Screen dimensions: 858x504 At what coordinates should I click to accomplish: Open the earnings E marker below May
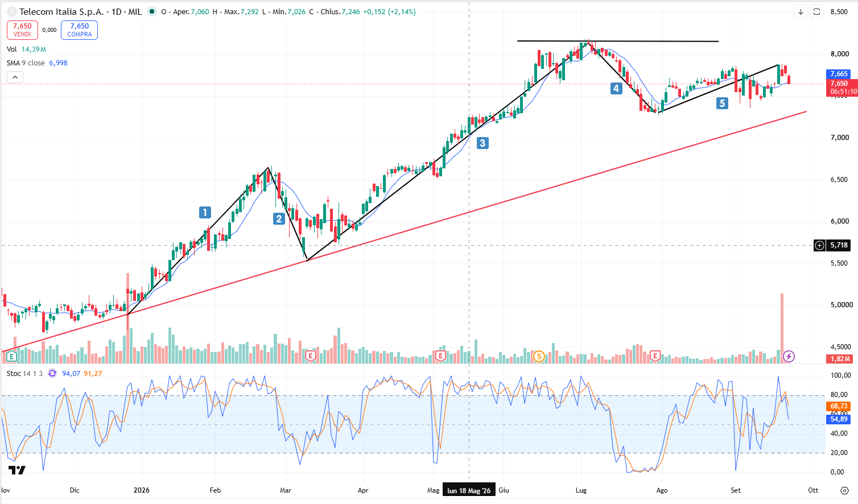point(440,356)
